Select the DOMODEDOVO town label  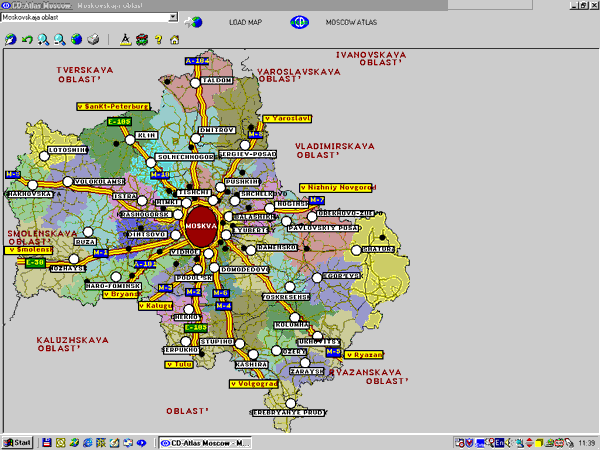245,270
